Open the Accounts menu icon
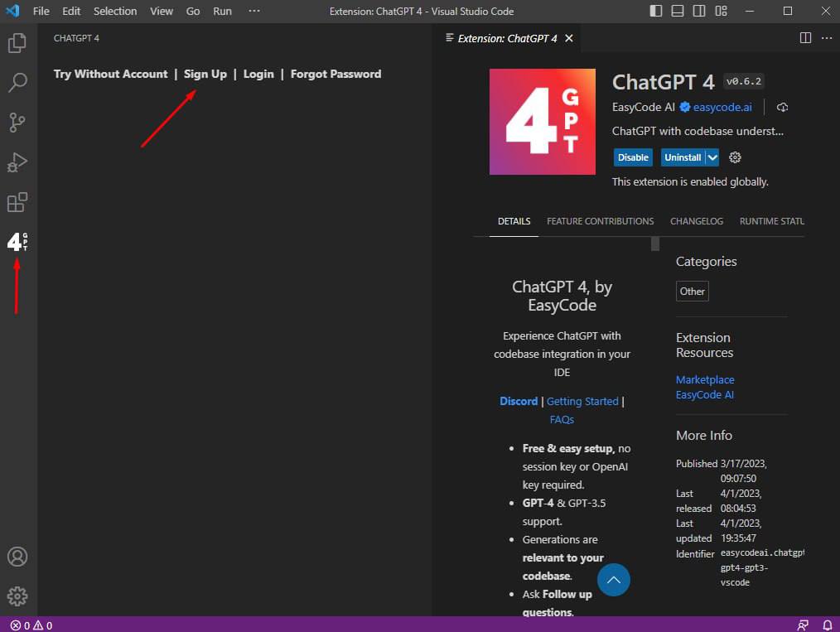The height and width of the screenshot is (632, 840). [17, 557]
